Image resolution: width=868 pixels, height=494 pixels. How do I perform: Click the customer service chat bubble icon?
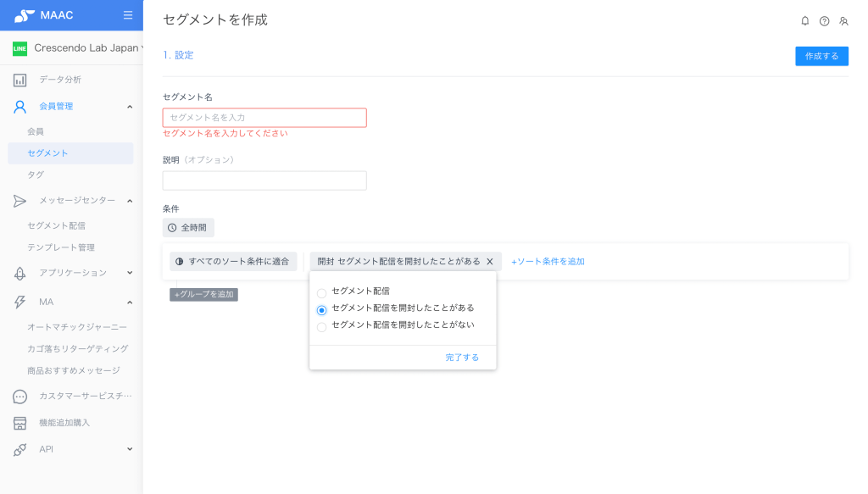click(20, 396)
